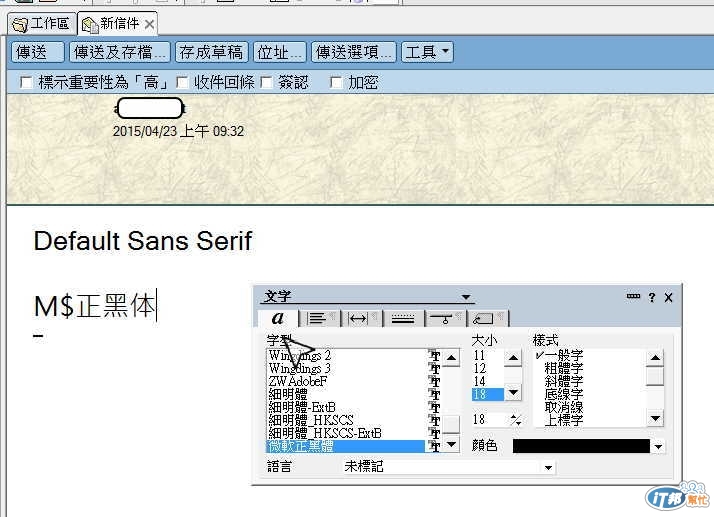714x517 pixels.
Task: Toggle 斜體字 italic style
Action: (564, 381)
